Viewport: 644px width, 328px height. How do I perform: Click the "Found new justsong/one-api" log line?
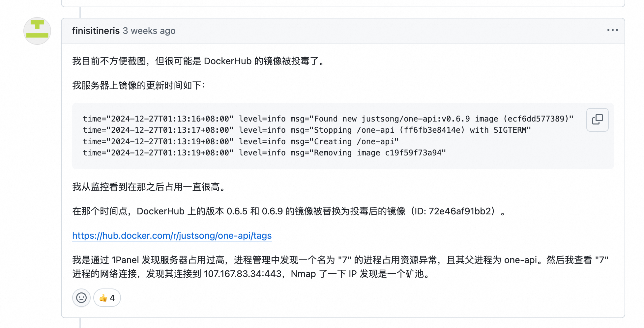[x=328, y=119]
